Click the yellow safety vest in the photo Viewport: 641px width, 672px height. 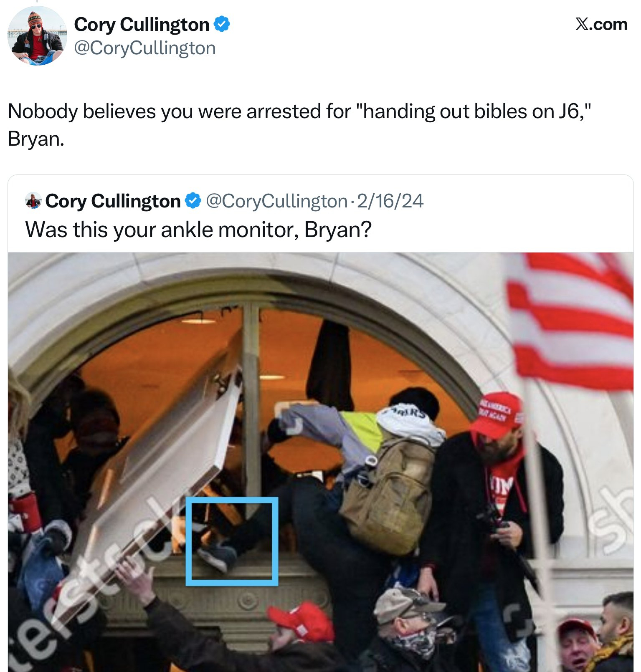(x=362, y=430)
